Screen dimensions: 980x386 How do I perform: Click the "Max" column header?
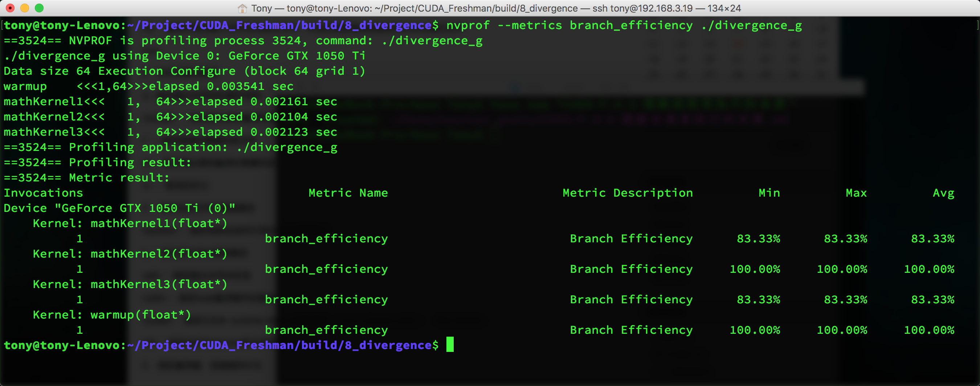(856, 193)
